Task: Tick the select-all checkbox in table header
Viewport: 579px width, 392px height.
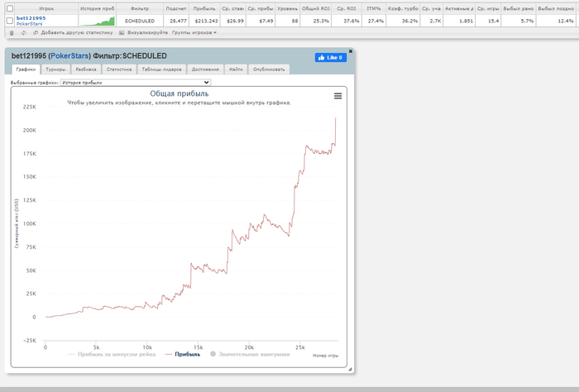Action: pos(10,8)
